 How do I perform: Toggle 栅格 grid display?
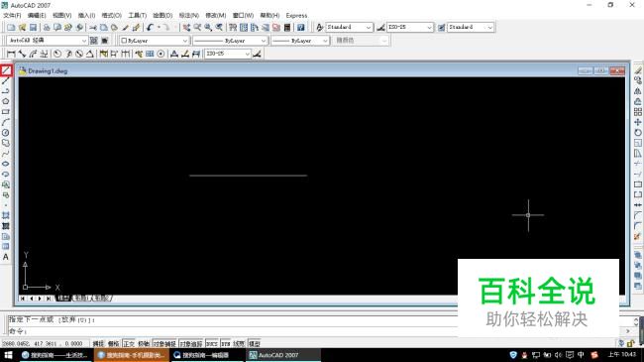pos(113,343)
